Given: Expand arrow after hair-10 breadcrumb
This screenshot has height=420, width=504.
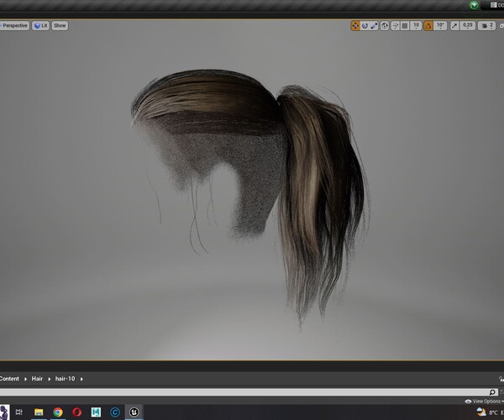Looking at the screenshot, I should [81, 379].
